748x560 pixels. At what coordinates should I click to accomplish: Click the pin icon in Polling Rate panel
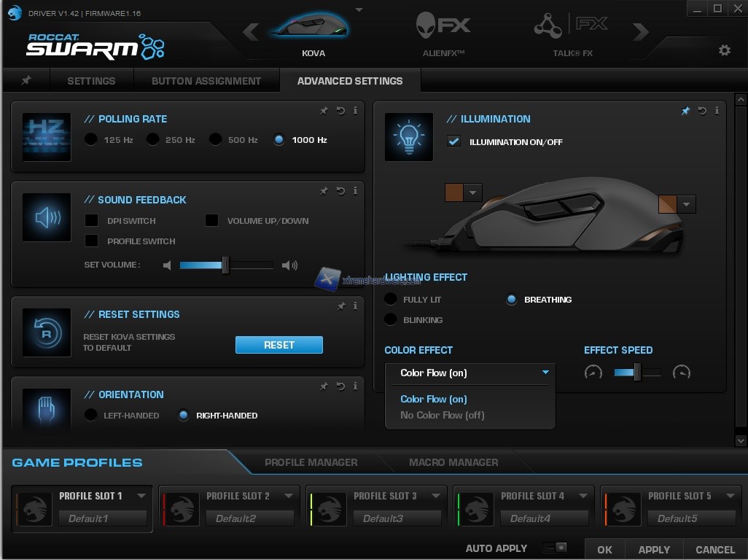coord(324,111)
